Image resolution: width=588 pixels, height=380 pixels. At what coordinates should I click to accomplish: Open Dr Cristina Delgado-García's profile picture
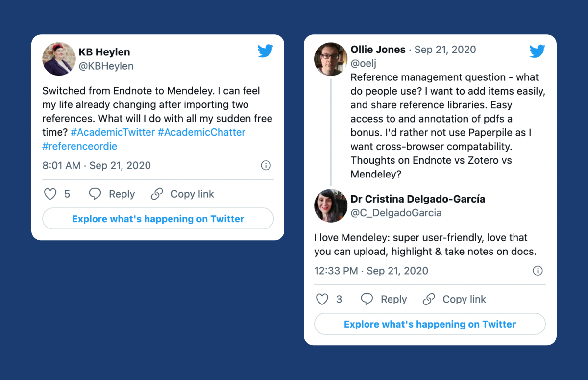pos(331,205)
